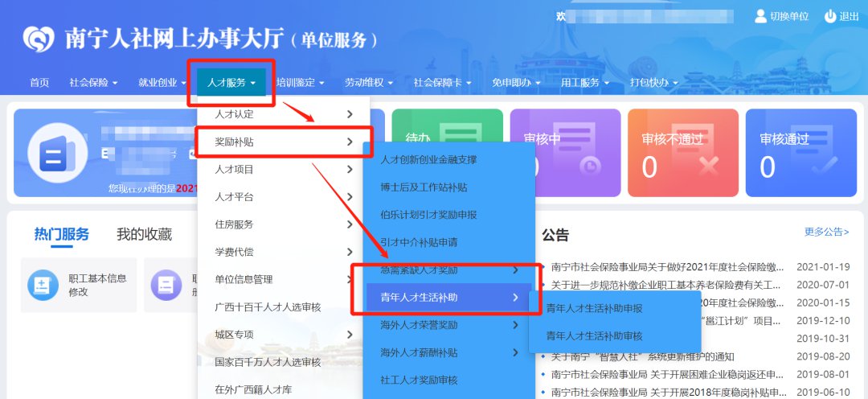Viewport: 868px width, 399px height.
Task: Click the 南宁人社 heart logo icon
Action: 39,39
